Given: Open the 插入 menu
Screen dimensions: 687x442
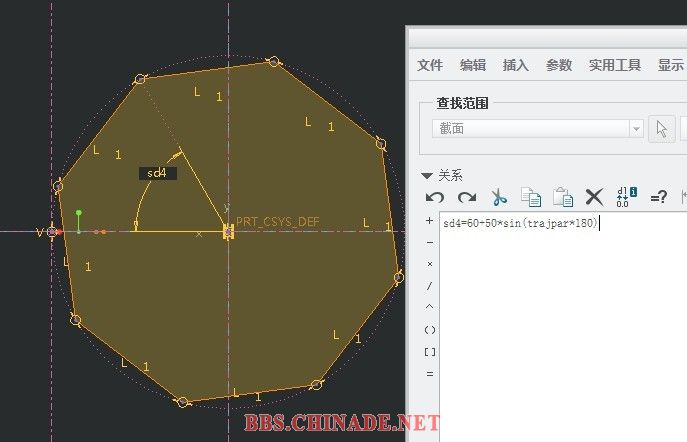Looking at the screenshot, I should 516,65.
